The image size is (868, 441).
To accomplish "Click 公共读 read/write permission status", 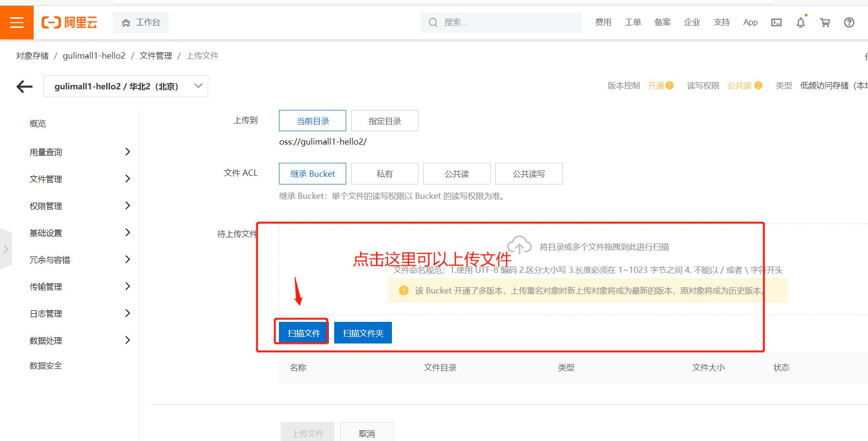I will point(740,86).
